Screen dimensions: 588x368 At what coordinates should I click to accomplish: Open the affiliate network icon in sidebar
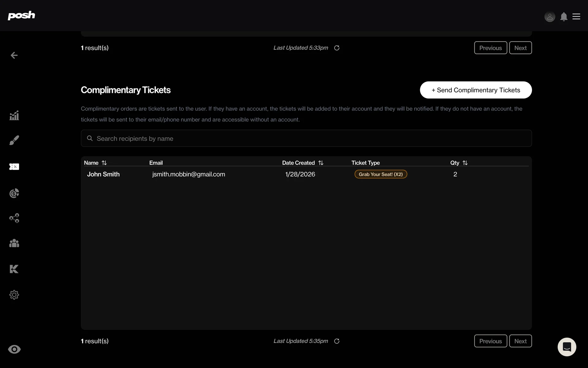point(14,218)
